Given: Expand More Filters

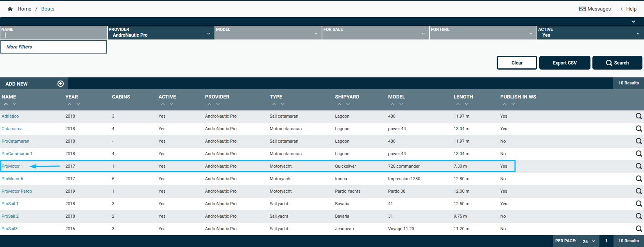Looking at the screenshot, I should [x=54, y=47].
